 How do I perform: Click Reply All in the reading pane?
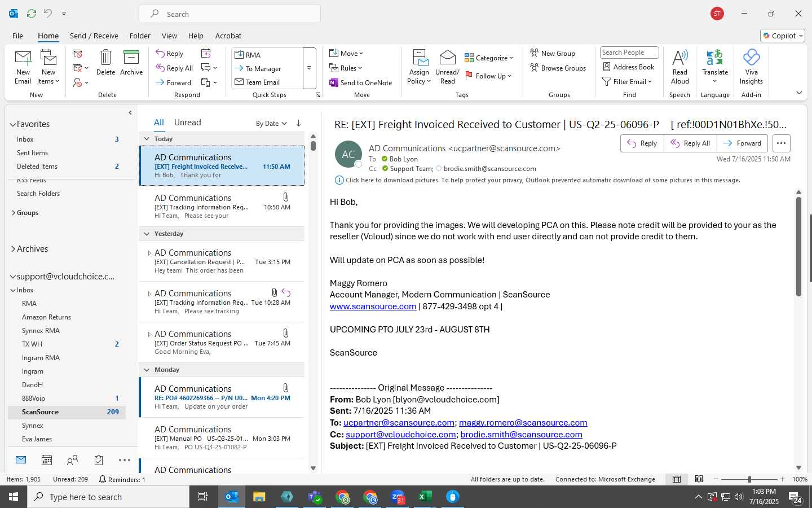coord(690,143)
